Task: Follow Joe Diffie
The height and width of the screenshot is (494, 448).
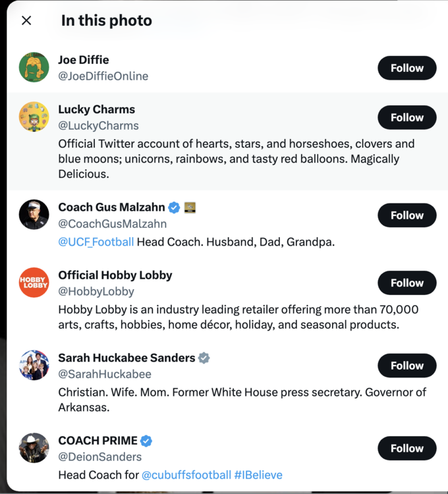Action: click(x=406, y=68)
